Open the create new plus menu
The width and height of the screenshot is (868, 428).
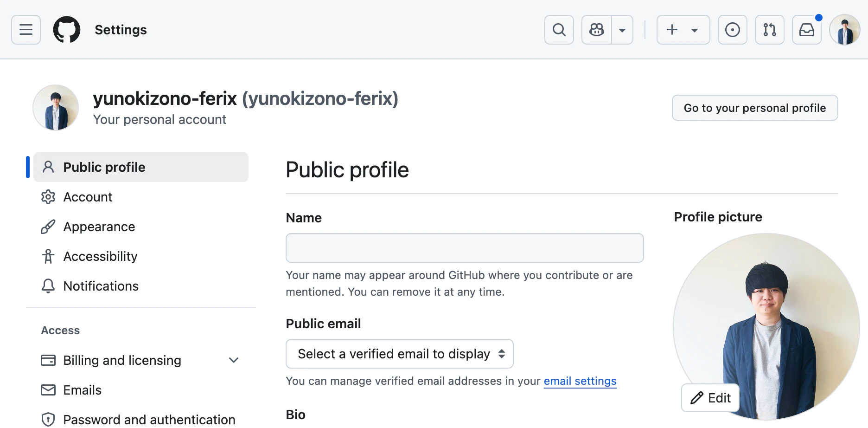tap(683, 30)
